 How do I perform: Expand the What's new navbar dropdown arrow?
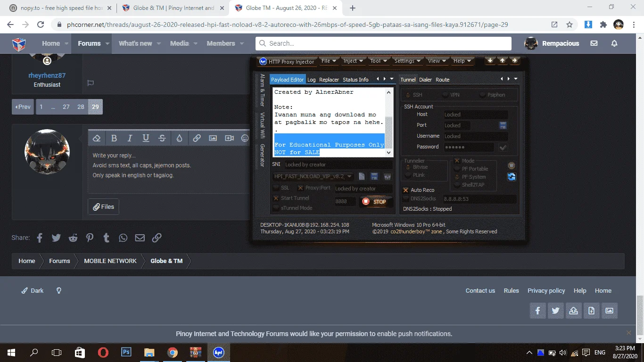(159, 43)
